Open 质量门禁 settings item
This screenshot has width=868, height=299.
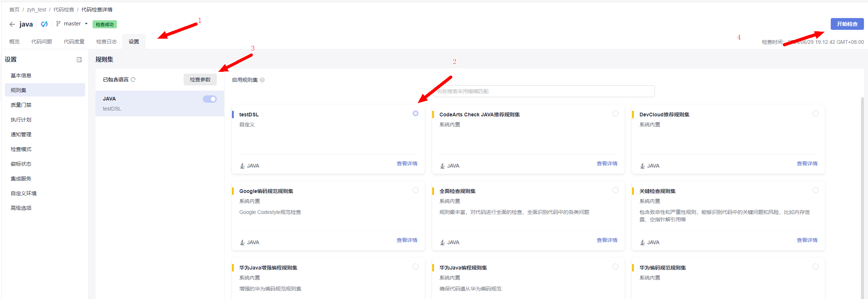45,105
